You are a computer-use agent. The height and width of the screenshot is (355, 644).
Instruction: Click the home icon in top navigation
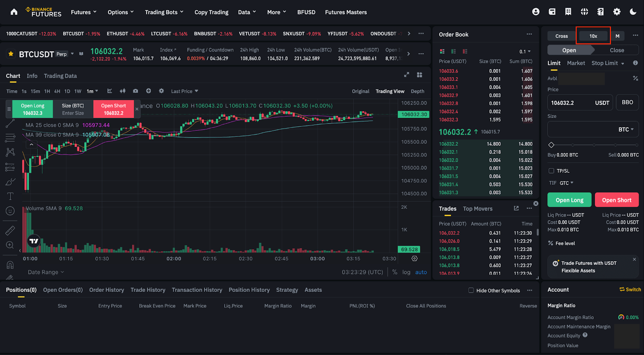coord(14,12)
